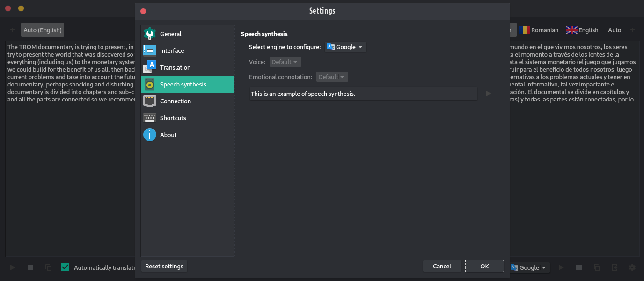Screen dimensions: 644x281
Task: Click the Reset settings button
Action: (164, 266)
